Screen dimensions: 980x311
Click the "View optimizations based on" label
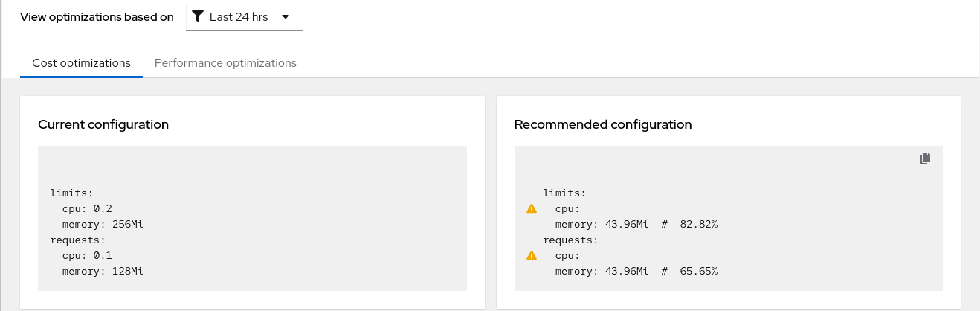pyautogui.click(x=97, y=17)
